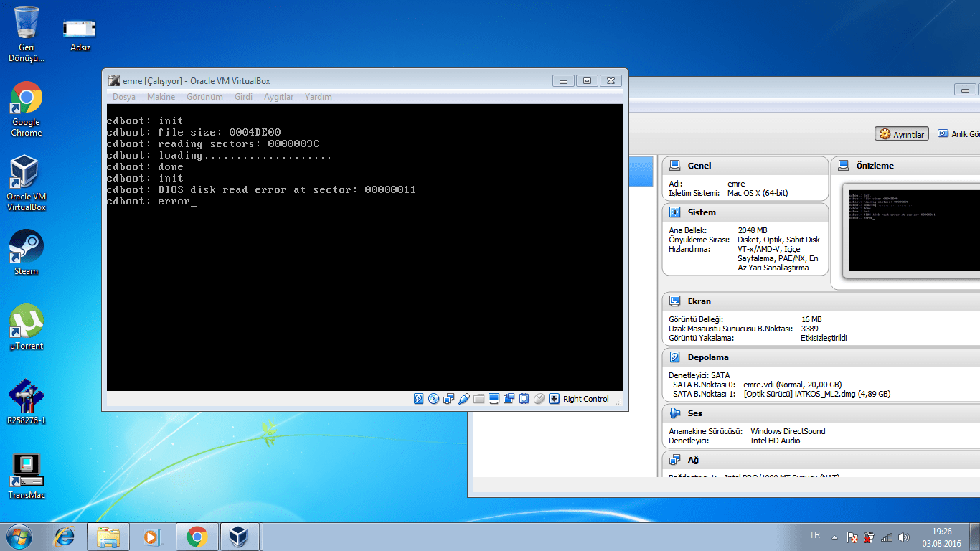980x551 pixels.
Task: Click the Sistem section chip icon
Action: pyautogui.click(x=674, y=212)
